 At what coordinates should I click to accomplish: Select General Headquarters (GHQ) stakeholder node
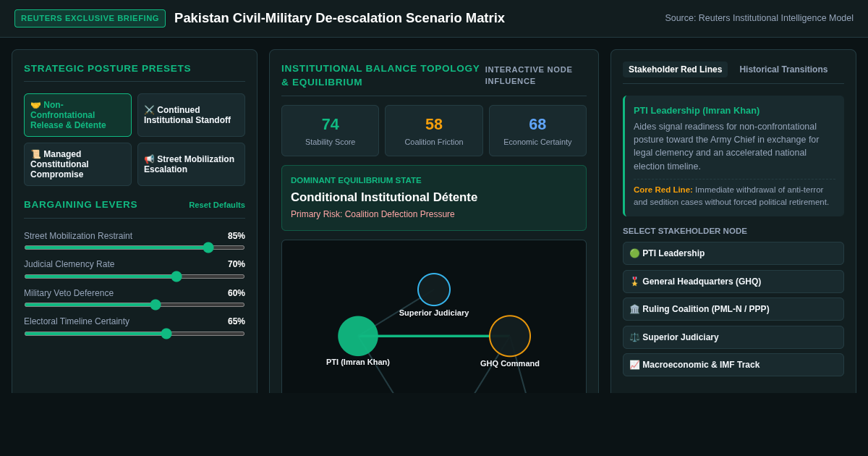pyautogui.click(x=733, y=282)
